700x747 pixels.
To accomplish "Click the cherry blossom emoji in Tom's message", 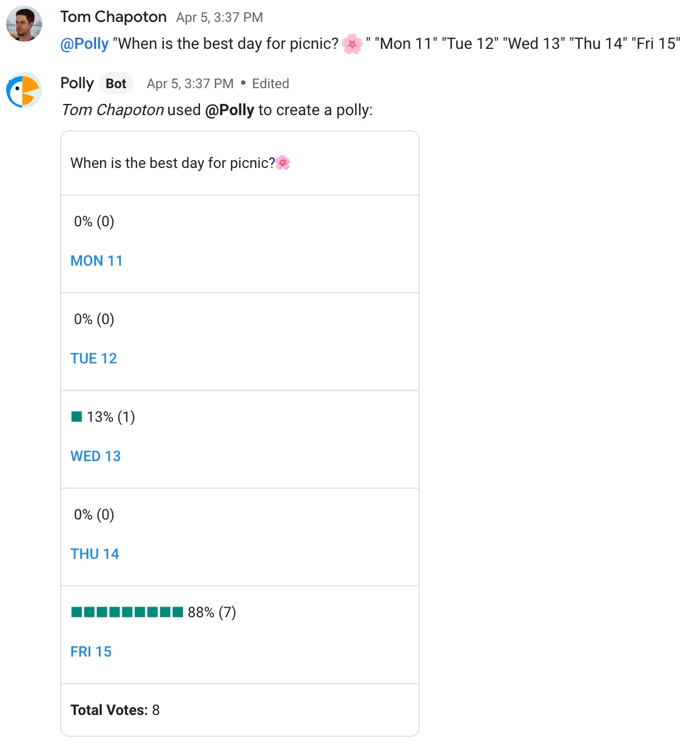I will (352, 44).
